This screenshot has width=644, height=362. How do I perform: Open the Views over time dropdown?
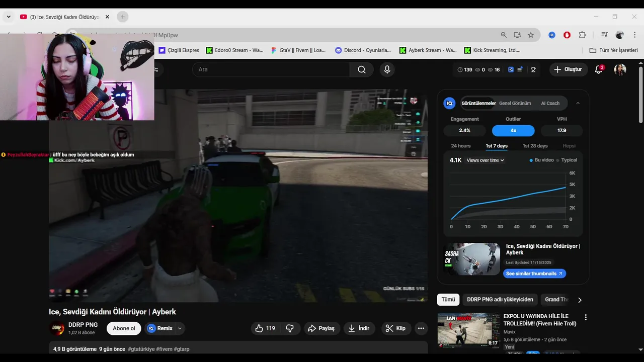(486, 160)
